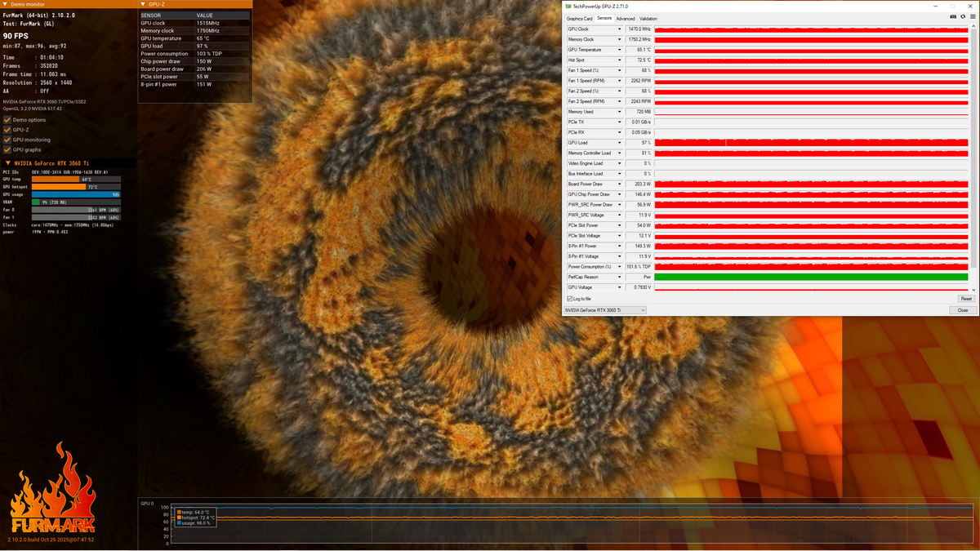Collapse the NVIDIA GeForce RTX 3060 Ti section
The height and width of the screenshot is (551, 980).
pyautogui.click(x=7, y=163)
